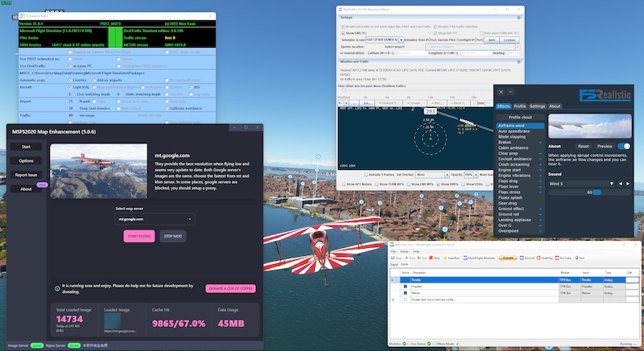The image size is (644, 351).
Task: Open HubHop in MobiFlight toolbar
Action: click(545, 258)
